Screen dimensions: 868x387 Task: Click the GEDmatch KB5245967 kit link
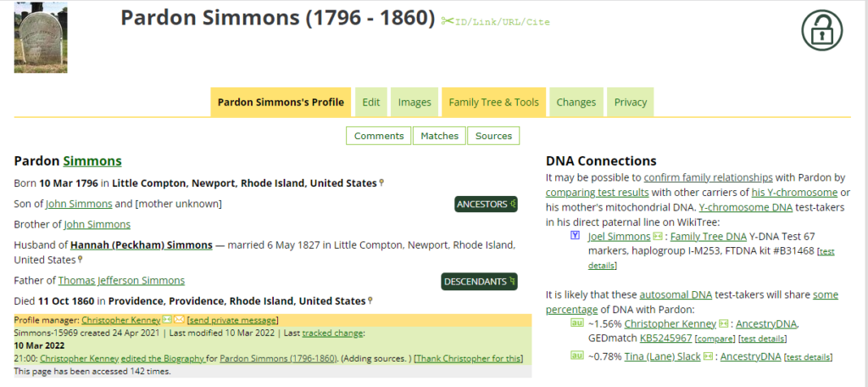(x=666, y=339)
